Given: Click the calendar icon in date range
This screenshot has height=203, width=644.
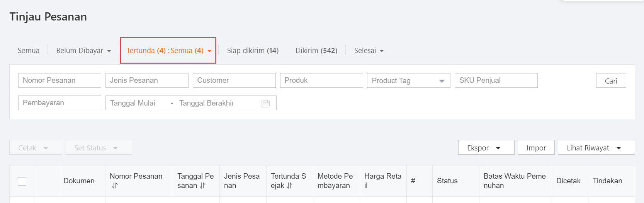Looking at the screenshot, I should pyautogui.click(x=265, y=103).
